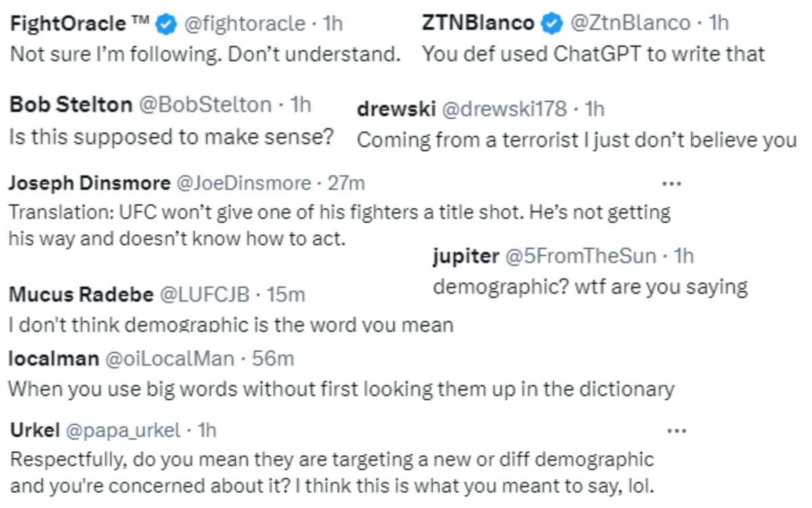Open the 27m timestamp on Dinsmore's reply
Viewport: 812px width, 508px height.
tap(346, 183)
